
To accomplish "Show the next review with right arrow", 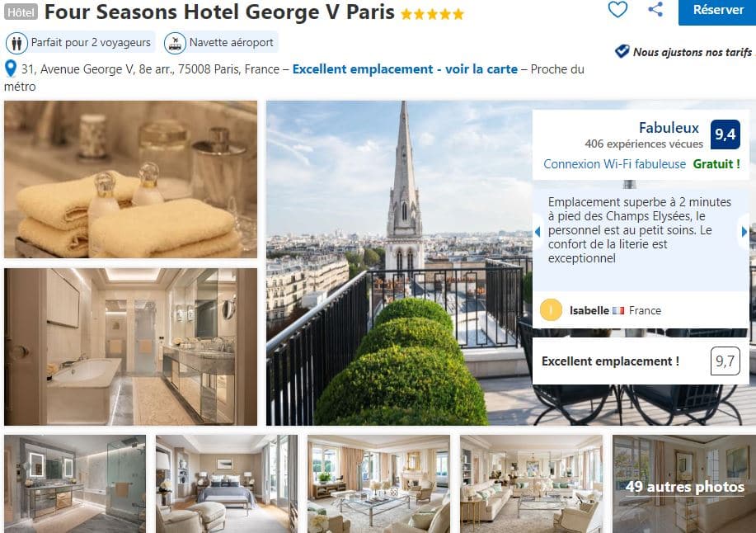I will click(744, 232).
